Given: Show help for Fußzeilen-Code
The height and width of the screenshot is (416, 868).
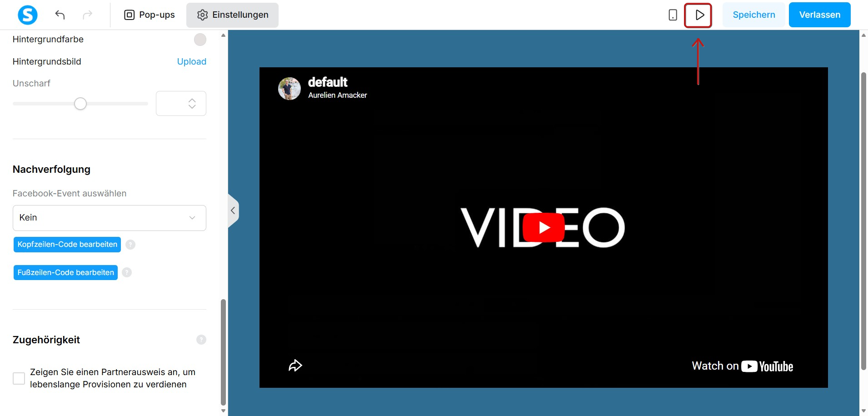Looking at the screenshot, I should 127,272.
